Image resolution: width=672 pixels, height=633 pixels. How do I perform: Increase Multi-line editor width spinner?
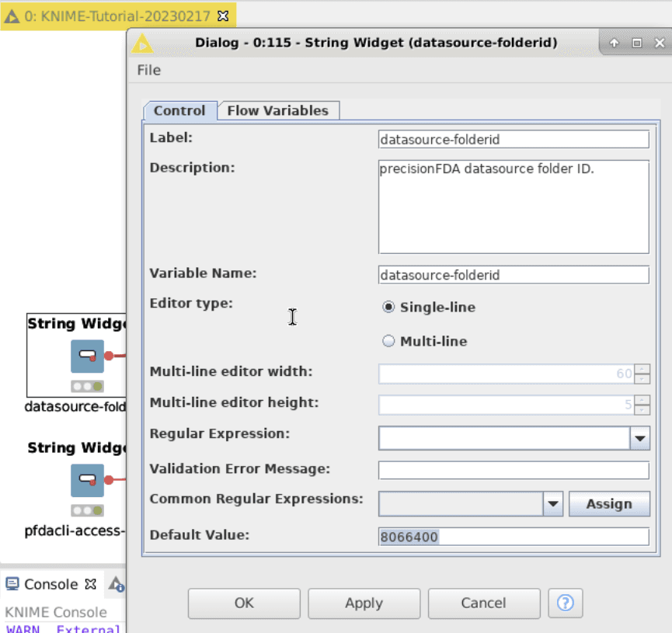click(642, 369)
